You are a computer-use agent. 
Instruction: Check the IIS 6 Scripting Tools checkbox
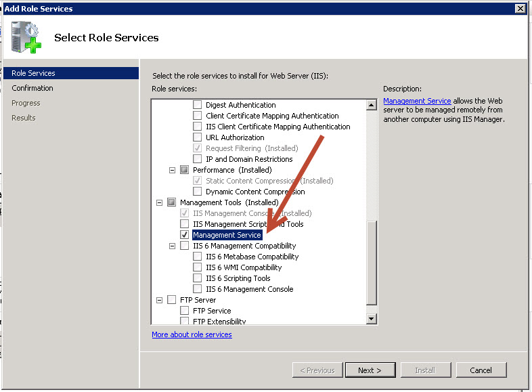(197, 278)
